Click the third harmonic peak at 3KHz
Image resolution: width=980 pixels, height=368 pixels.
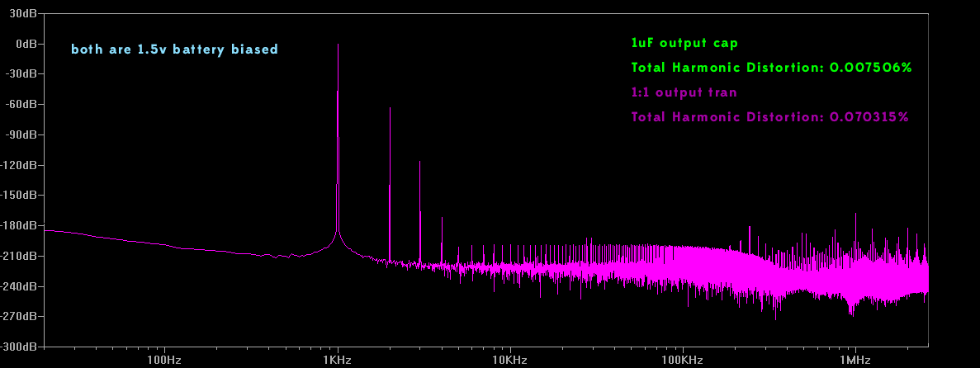click(420, 162)
